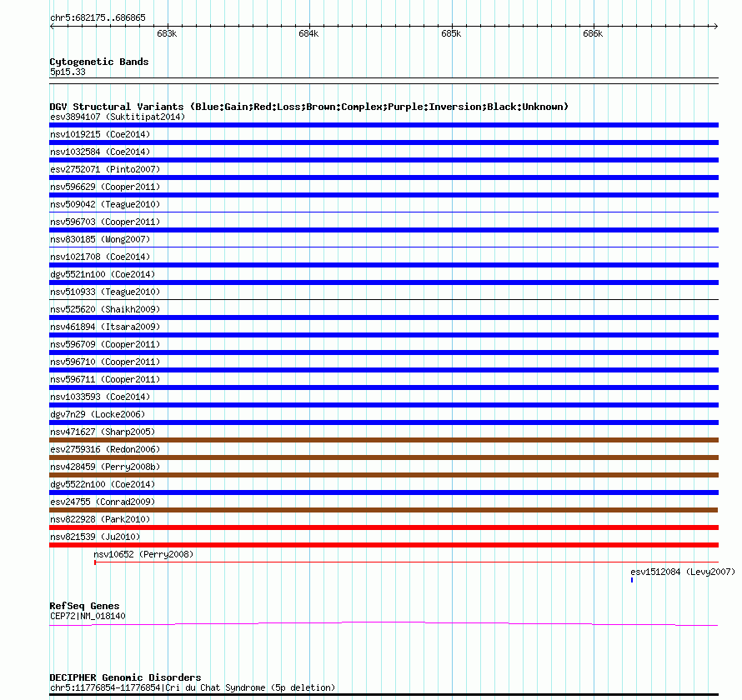
Task: Select the 5p15.33 cytogenetic band label
Action: click(x=68, y=72)
